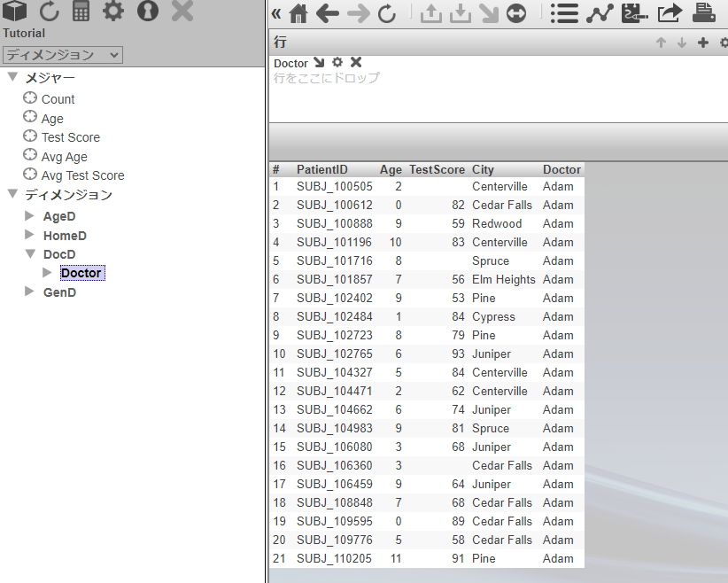Viewport: 728px width, 583px height.
Task: Click the 行 rows section header
Action: click(280, 43)
